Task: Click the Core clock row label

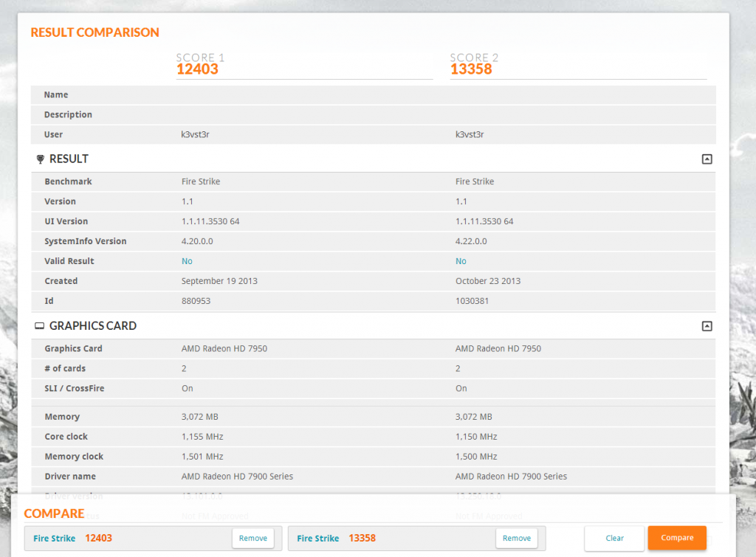Action: coord(66,437)
